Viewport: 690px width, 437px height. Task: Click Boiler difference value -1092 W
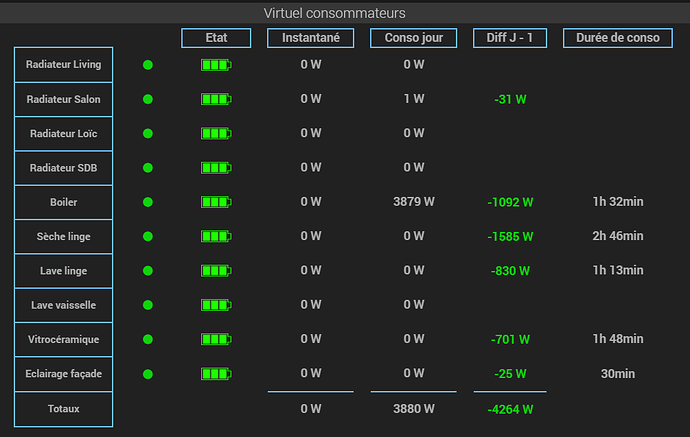click(510, 202)
